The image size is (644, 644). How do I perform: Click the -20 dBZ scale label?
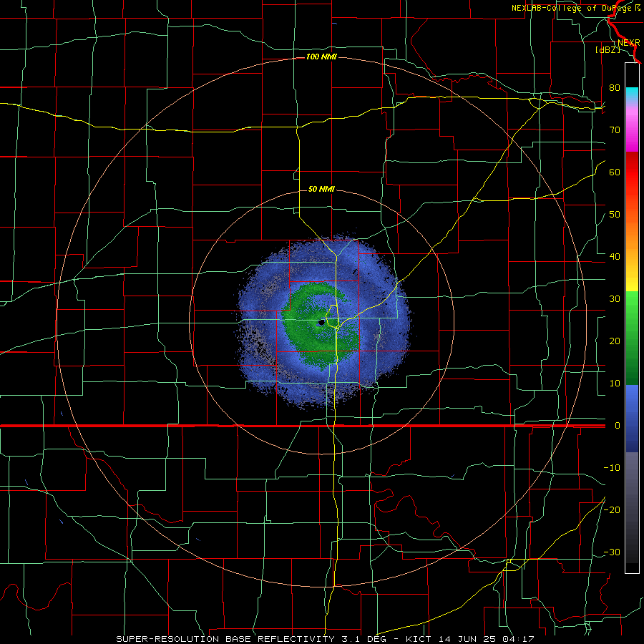point(612,510)
